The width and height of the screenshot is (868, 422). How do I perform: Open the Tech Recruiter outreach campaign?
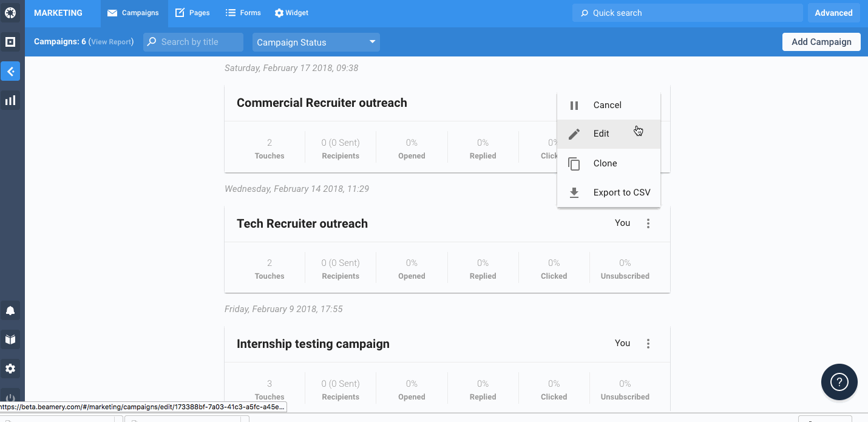tap(302, 223)
